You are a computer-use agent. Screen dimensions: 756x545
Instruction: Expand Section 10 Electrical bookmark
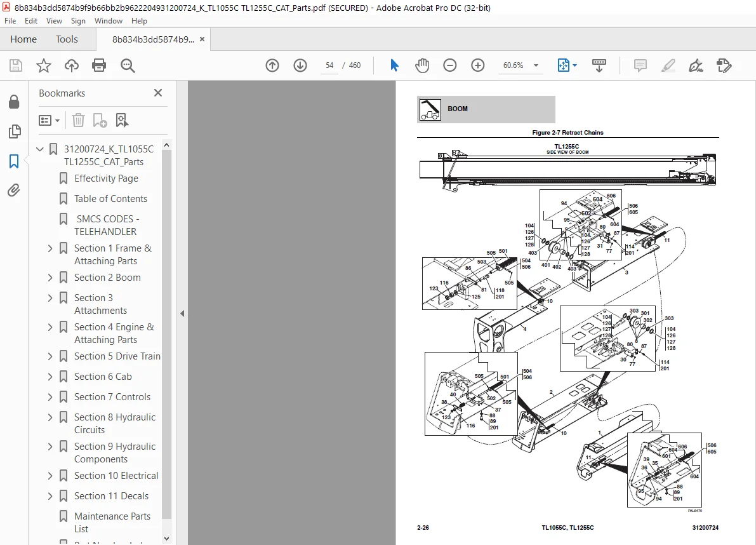coord(50,476)
